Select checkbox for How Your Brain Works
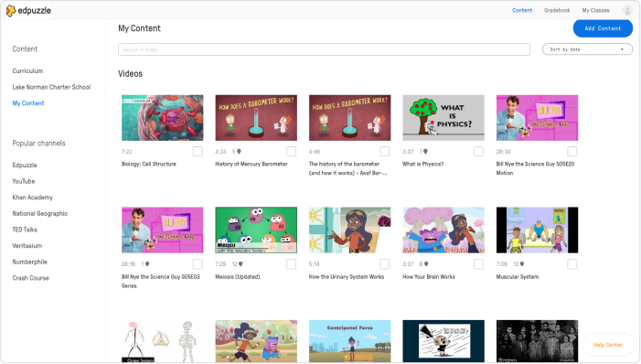Screen dimensions: 641x364 coord(478,263)
